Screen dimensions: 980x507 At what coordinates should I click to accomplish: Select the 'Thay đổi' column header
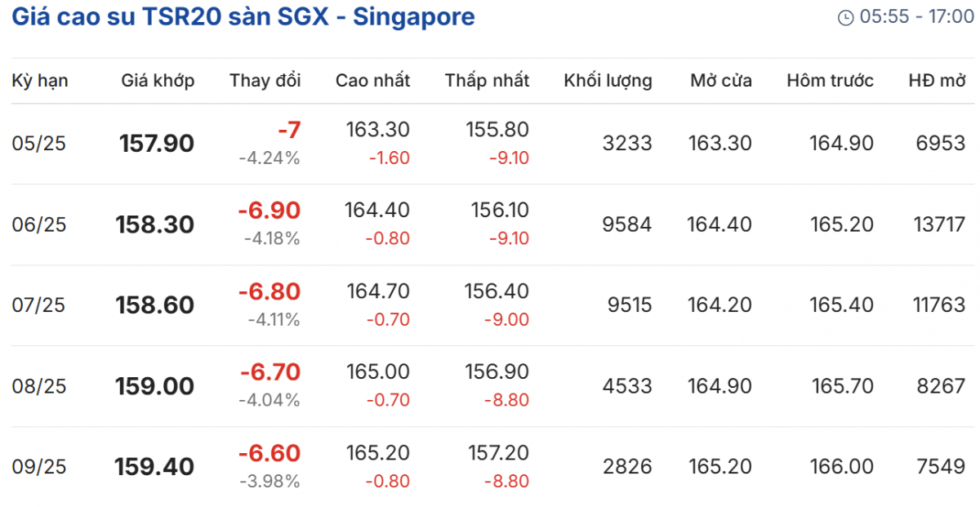[x=265, y=80]
